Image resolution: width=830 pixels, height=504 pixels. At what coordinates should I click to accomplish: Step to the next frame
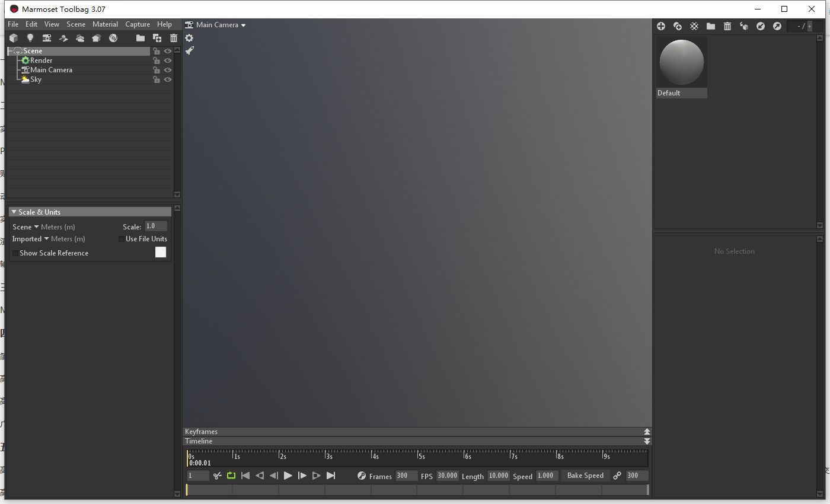pyautogui.click(x=302, y=476)
